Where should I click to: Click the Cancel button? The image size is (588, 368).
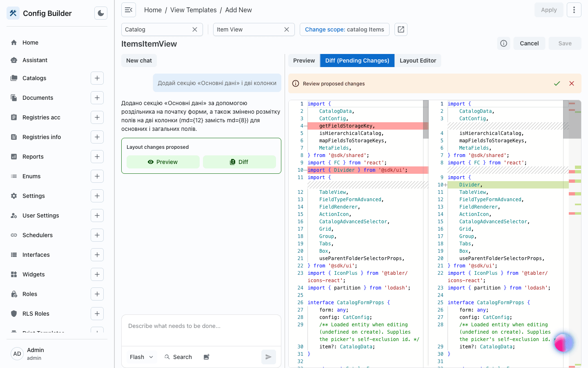click(529, 43)
